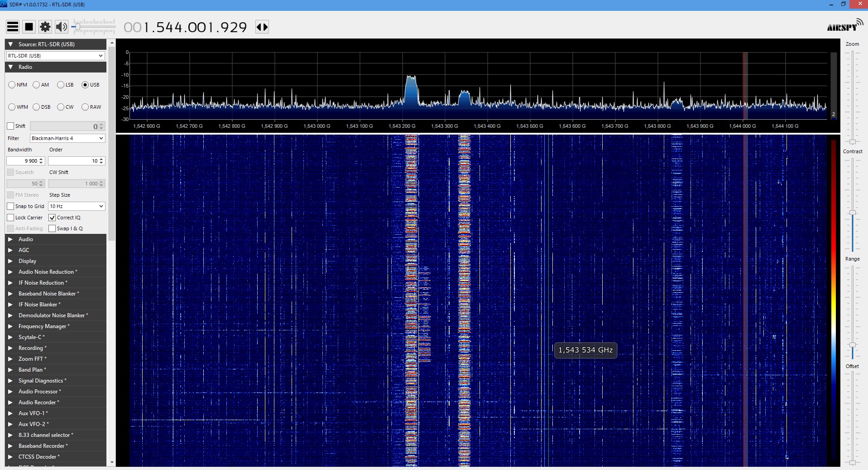
Task: Expand the Zoom FFT panel
Action: point(56,359)
